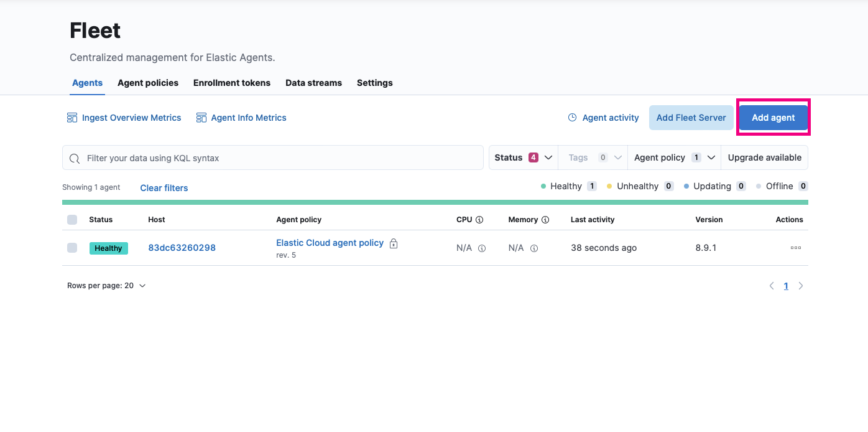Check the box for agent 83dc63260298
Viewport: 868px width, 432px height.
[72, 248]
